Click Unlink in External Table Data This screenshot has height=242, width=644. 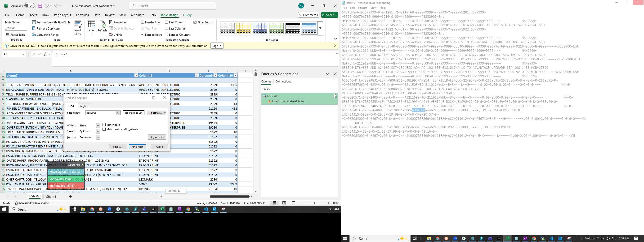pos(116,35)
